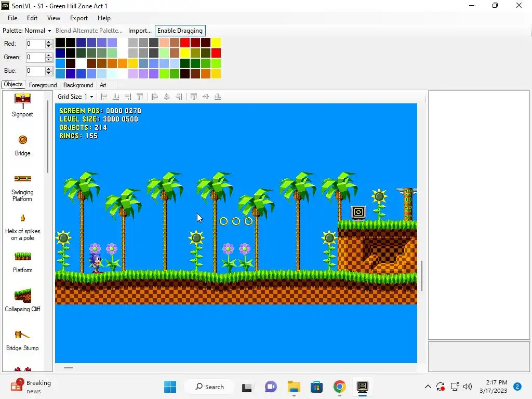Click the level view vertical scrollbar thumb
The height and width of the screenshot is (399, 532).
[422, 275]
